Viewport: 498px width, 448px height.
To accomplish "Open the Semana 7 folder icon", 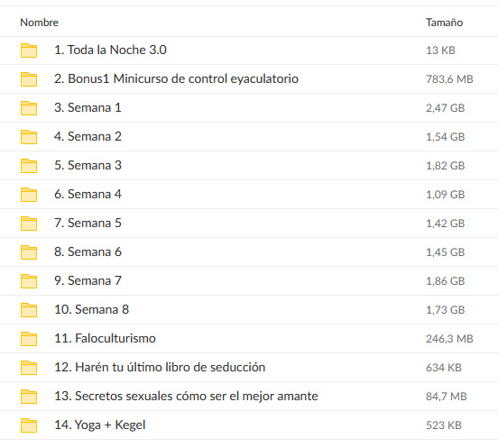I will point(29,281).
